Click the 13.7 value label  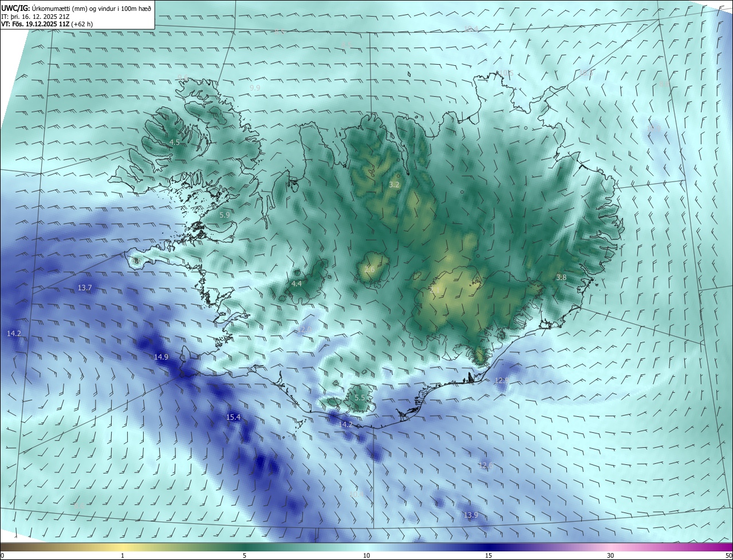tap(85, 287)
